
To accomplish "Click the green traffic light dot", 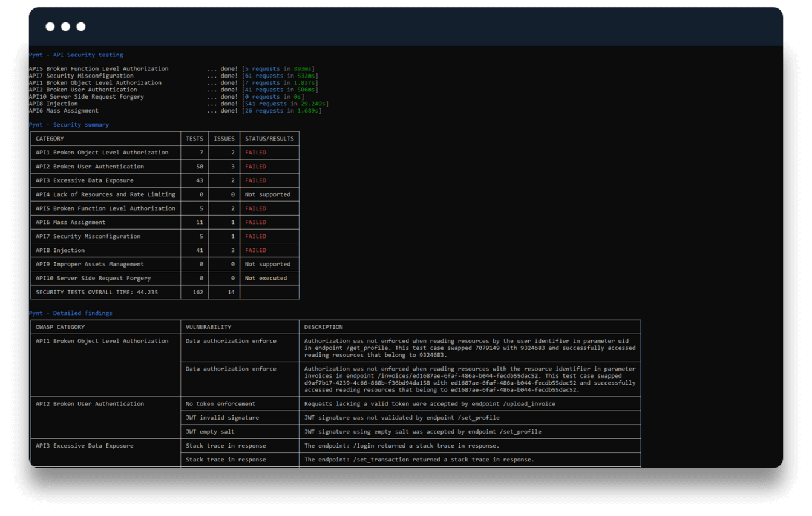I will click(x=80, y=27).
